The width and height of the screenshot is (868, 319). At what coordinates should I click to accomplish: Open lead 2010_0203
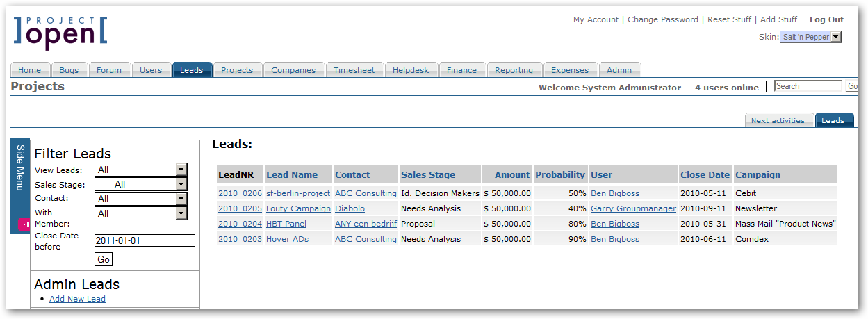240,239
